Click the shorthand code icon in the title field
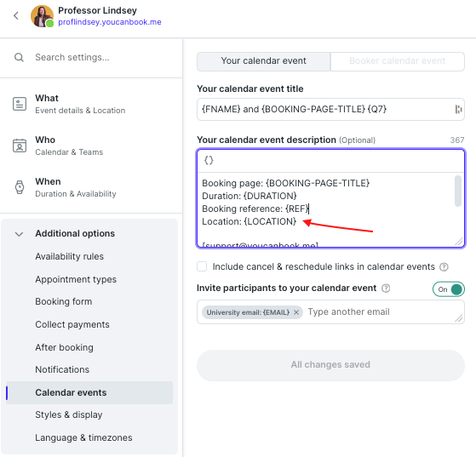 tap(458, 109)
